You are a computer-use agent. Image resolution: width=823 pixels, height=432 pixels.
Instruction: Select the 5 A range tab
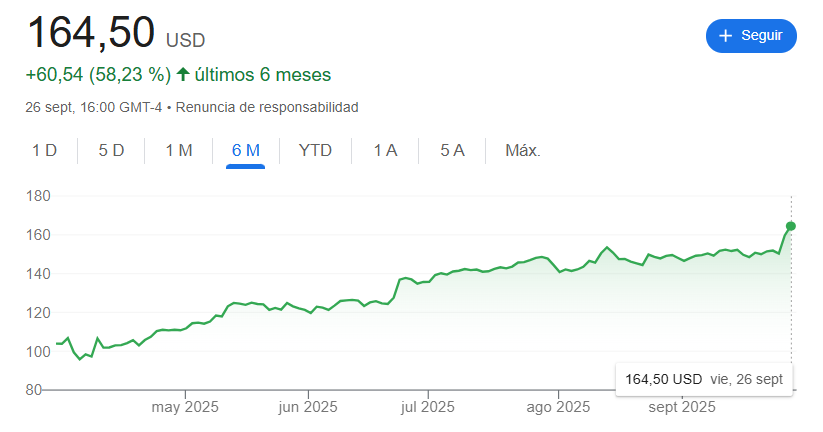coord(452,151)
